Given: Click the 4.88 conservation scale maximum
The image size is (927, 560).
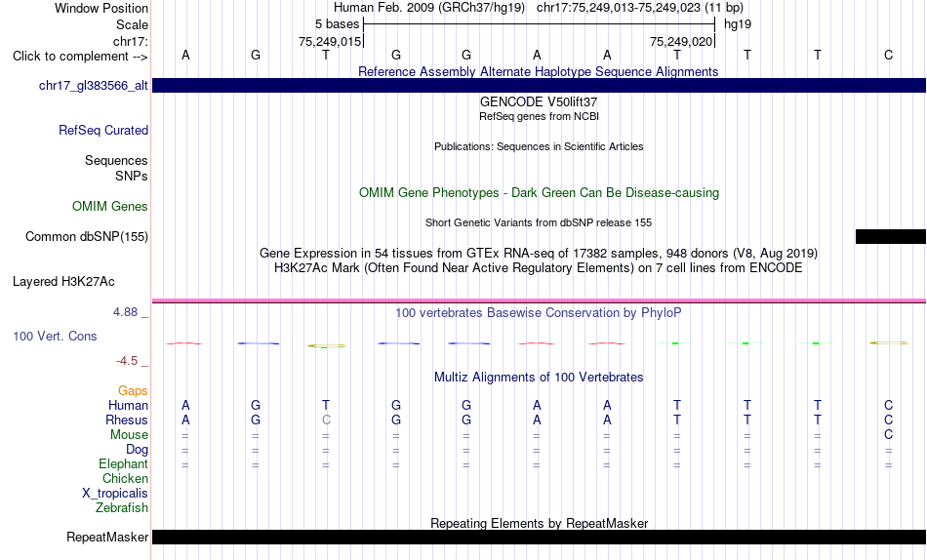Looking at the screenshot, I should [125, 311].
